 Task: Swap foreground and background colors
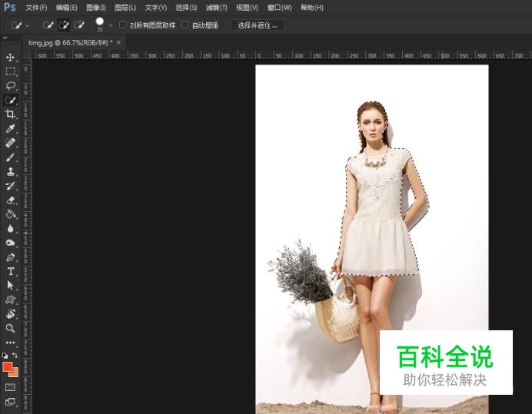pos(15,355)
